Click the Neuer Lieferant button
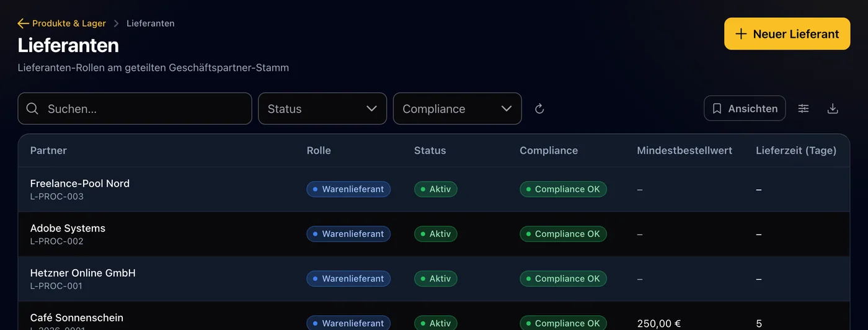Viewport: 868px width, 330px height. click(787, 34)
